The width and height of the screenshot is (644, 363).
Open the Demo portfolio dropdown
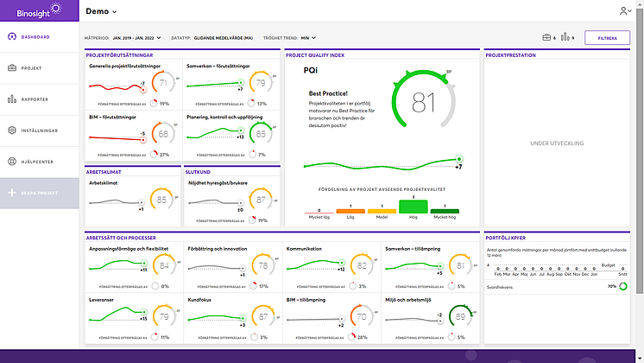101,11
